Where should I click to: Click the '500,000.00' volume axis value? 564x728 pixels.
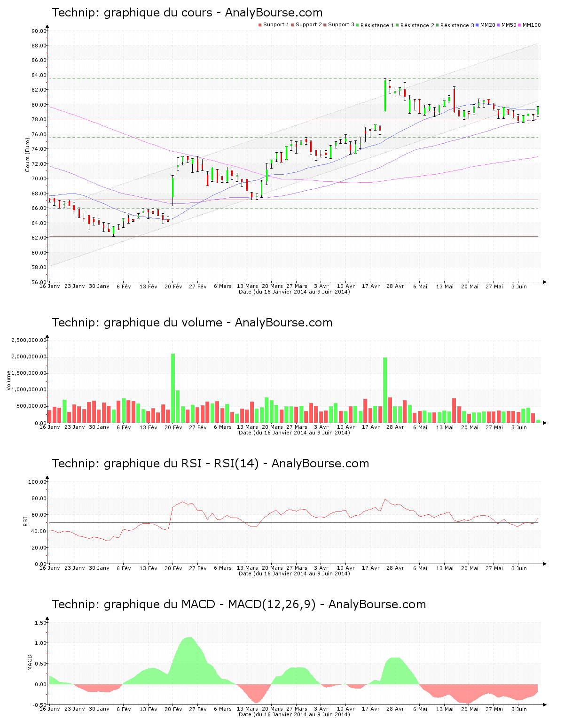(31, 406)
